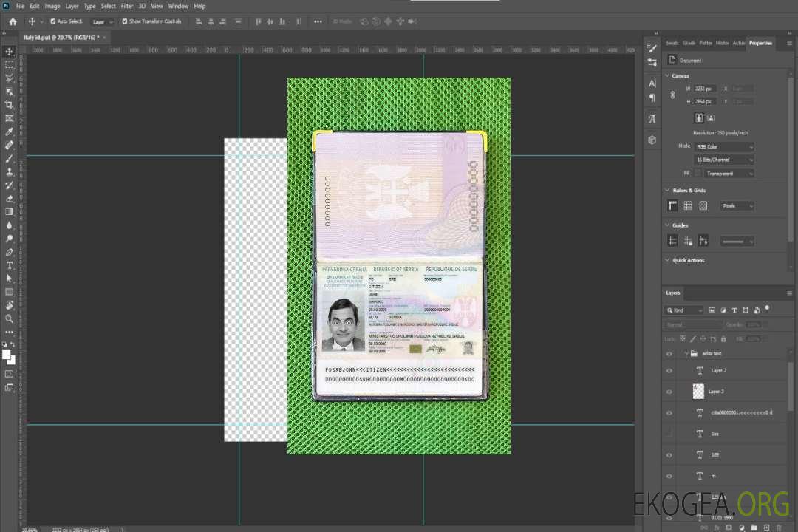The image size is (798, 532).
Task: Click the canvas Fill color swatch
Action: click(698, 174)
